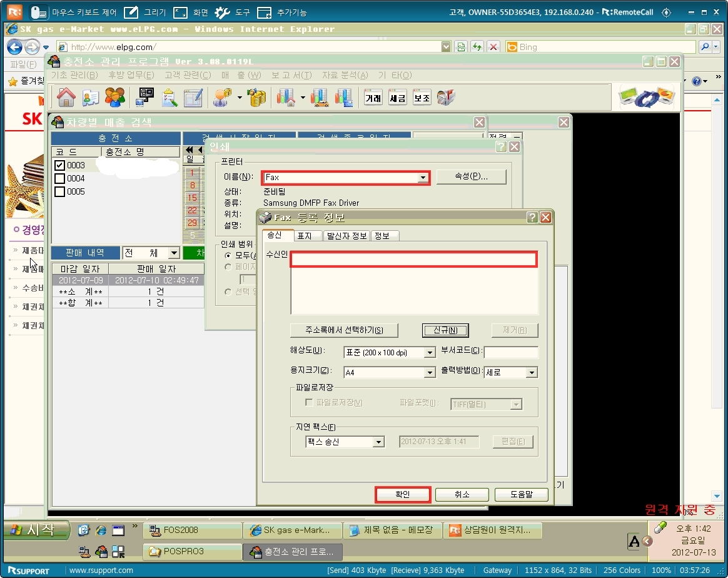This screenshot has height=578, width=728.
Task: Uncheck the 0003 station checkbox
Action: tap(60, 165)
